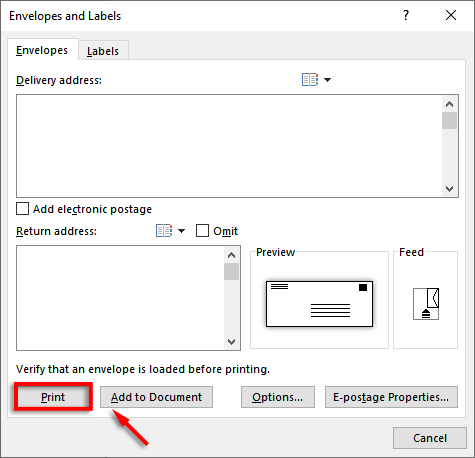Expand the Delivery address book dropdown arrow
Viewport: 475px width, 458px height.
[x=327, y=80]
